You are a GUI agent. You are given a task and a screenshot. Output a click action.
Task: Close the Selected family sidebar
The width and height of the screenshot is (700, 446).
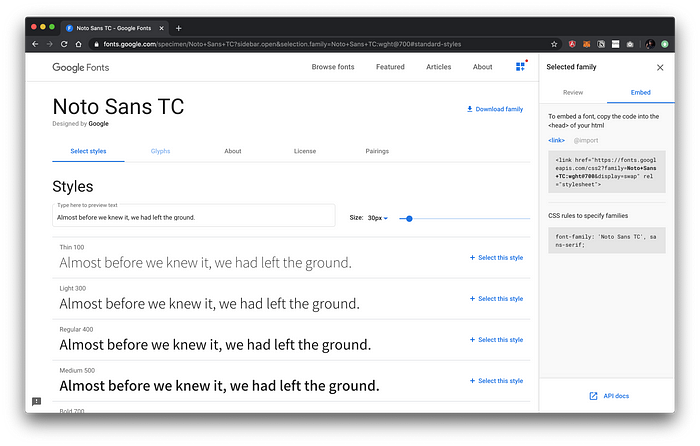(660, 67)
